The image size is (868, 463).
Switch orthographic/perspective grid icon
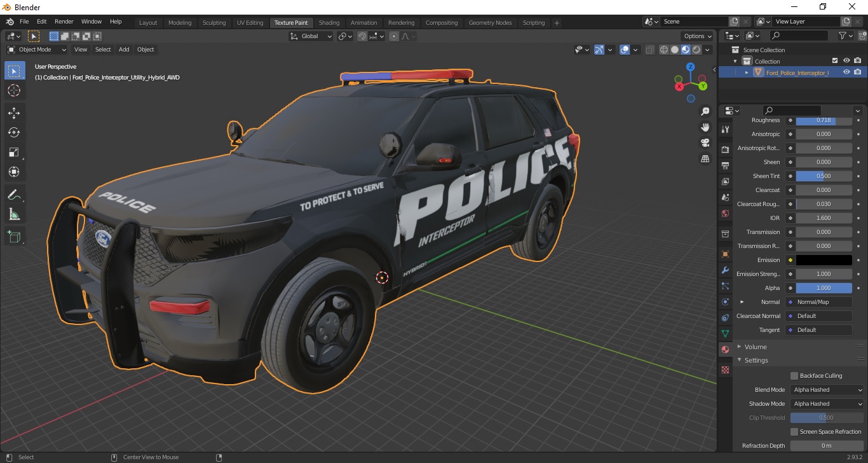click(705, 158)
